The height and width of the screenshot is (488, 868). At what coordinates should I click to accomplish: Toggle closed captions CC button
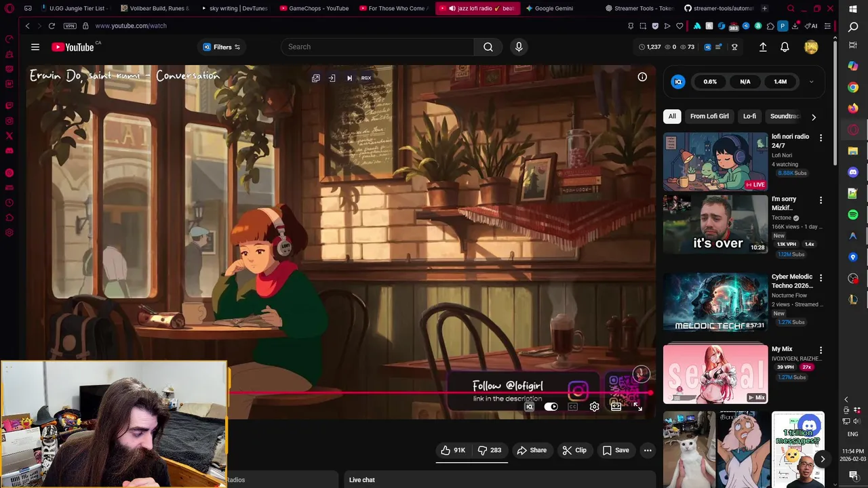pos(572,407)
